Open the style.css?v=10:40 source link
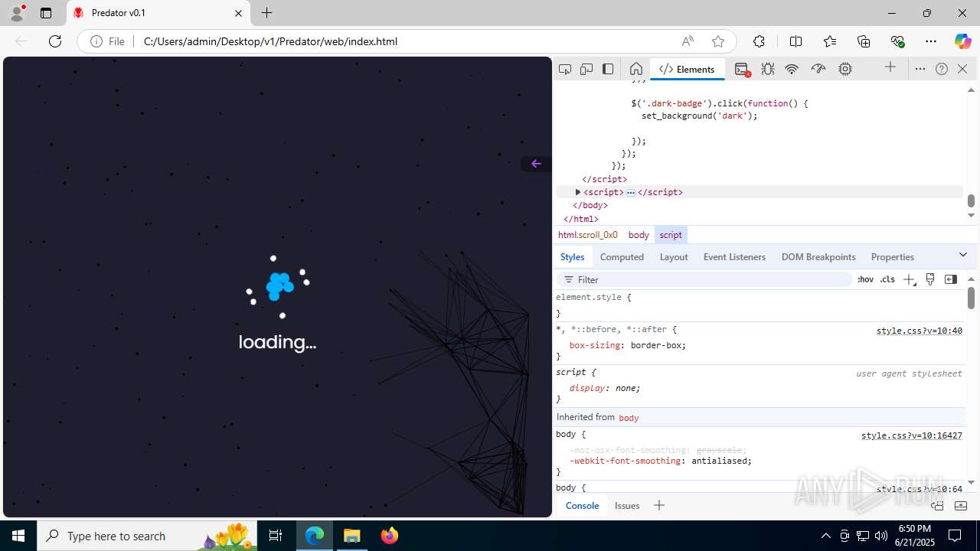Viewport: 980px width, 551px height. (919, 331)
